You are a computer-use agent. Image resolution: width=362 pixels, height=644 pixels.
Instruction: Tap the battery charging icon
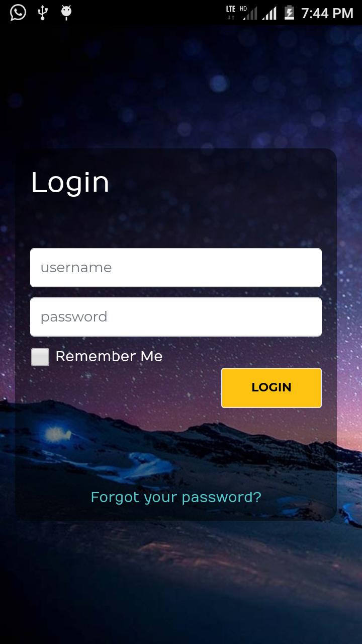point(289,13)
